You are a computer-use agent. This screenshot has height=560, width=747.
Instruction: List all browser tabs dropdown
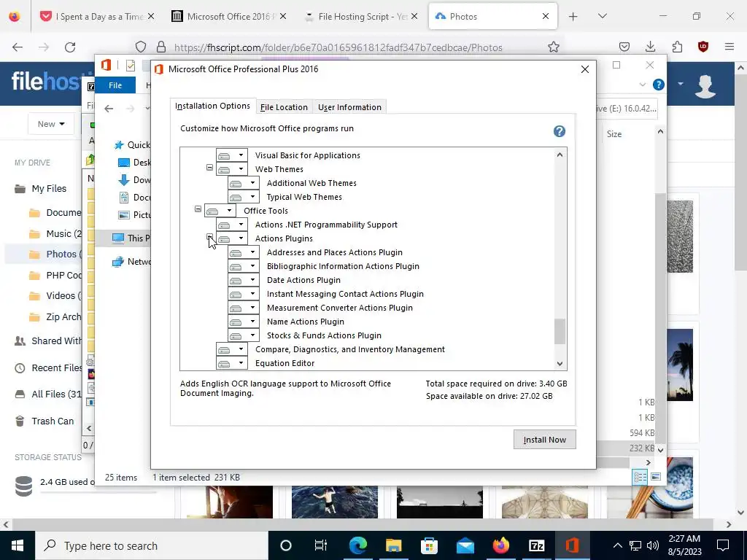click(602, 16)
